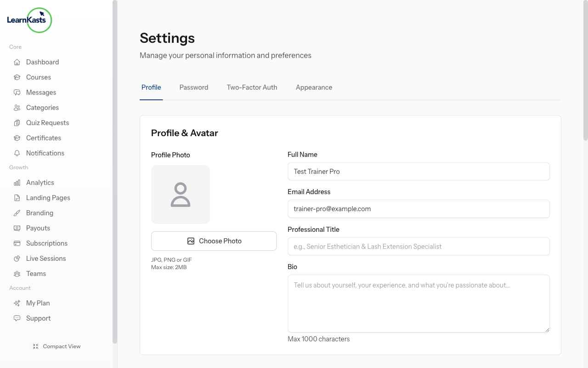Open Analytics under Growth

[39, 182]
